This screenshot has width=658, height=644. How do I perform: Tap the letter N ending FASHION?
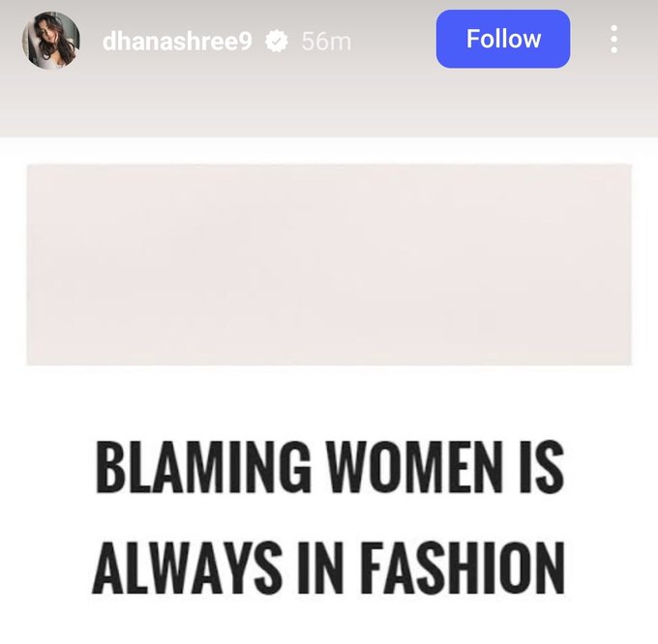[548, 568]
